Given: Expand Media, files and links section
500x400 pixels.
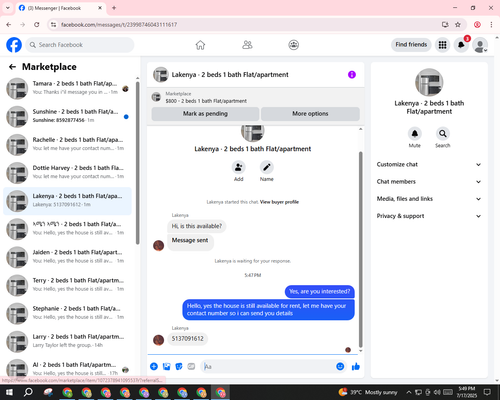Looking at the screenshot, I should tap(429, 199).
